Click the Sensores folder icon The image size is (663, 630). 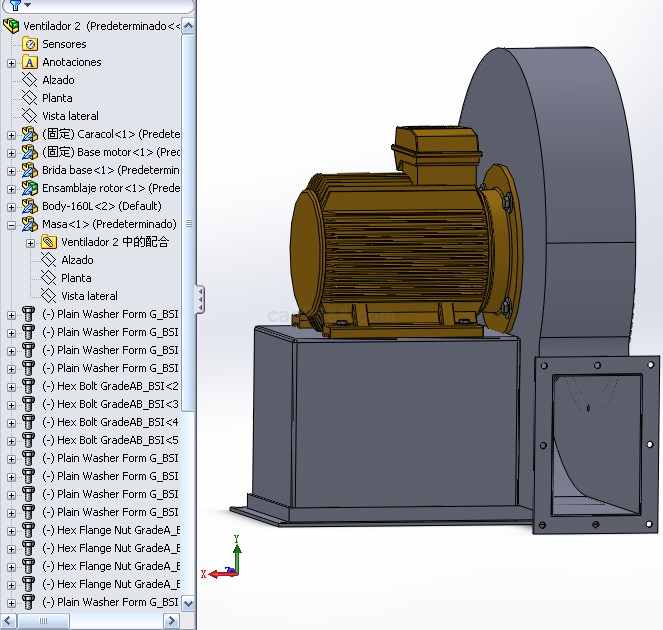(30, 44)
